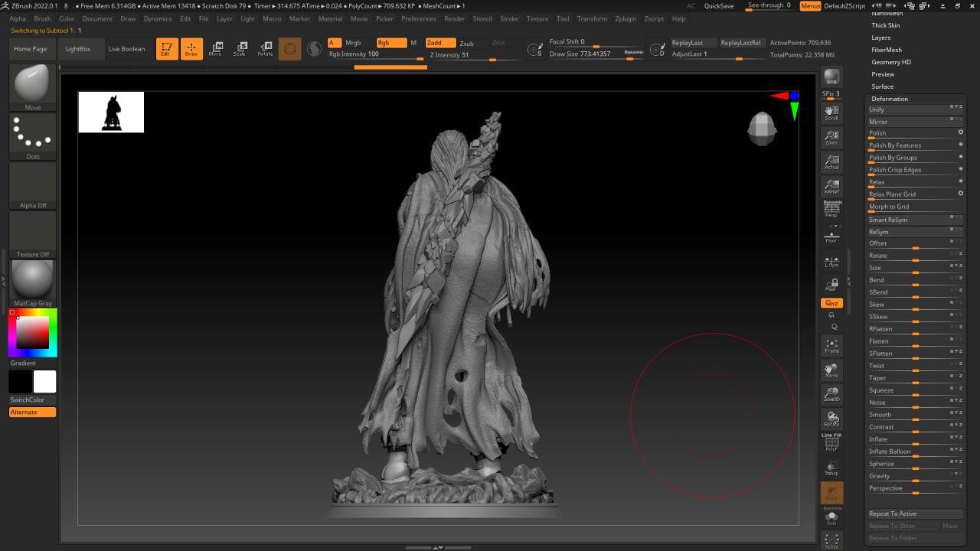Expand the Geometry HD section
The height and width of the screenshot is (551, 980).
[890, 62]
